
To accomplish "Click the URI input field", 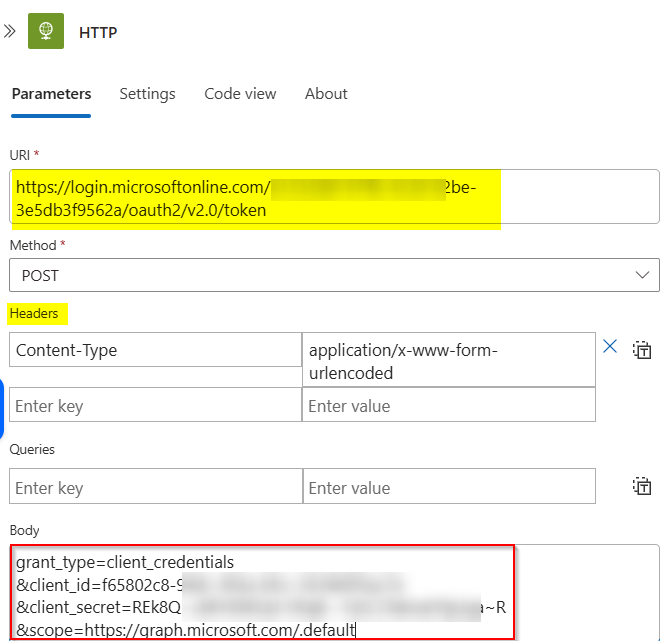I will coord(334,197).
